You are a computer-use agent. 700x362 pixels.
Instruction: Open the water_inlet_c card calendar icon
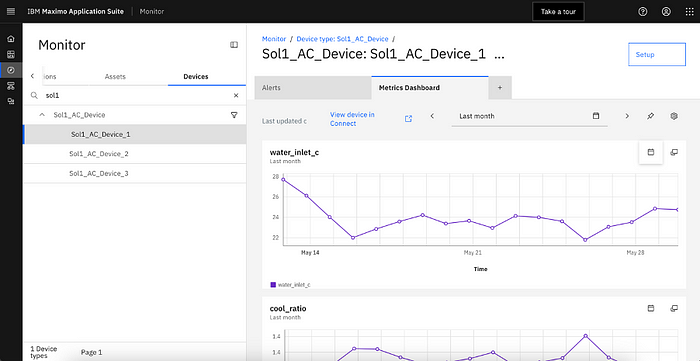(651, 152)
